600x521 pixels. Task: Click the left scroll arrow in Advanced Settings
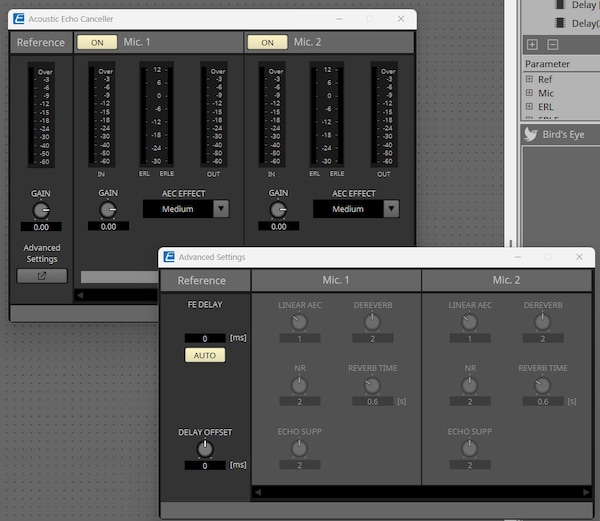(x=257, y=491)
